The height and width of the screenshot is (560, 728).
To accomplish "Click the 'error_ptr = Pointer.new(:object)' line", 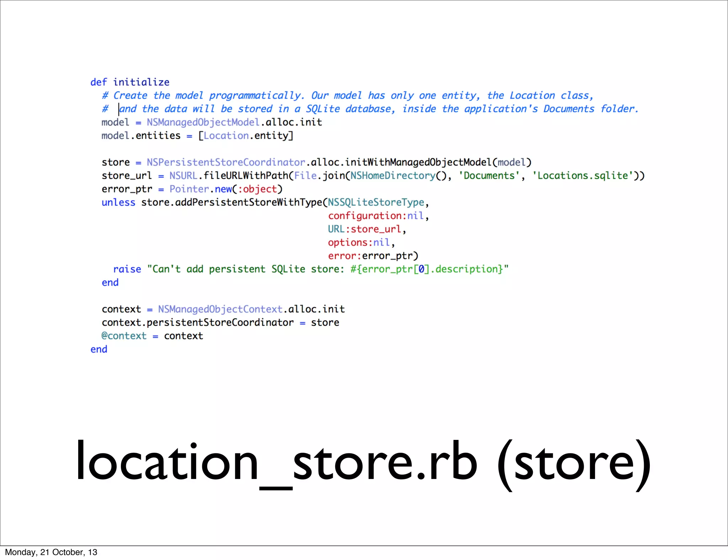I will click(x=192, y=189).
